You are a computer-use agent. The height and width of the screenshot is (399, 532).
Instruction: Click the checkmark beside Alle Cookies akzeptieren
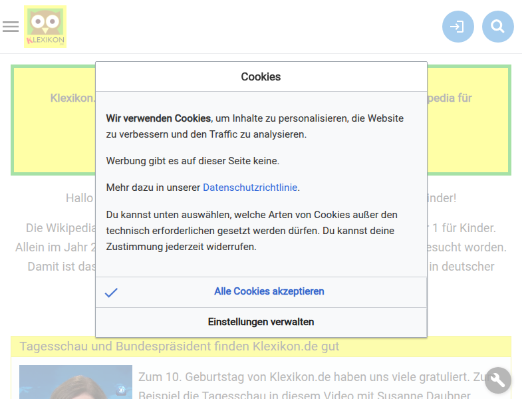coord(111,293)
